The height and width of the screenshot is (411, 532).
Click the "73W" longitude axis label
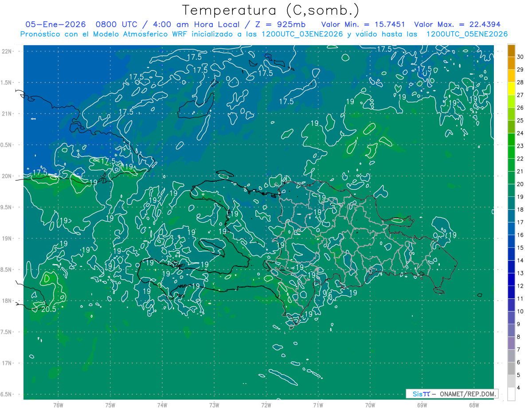[214, 405]
